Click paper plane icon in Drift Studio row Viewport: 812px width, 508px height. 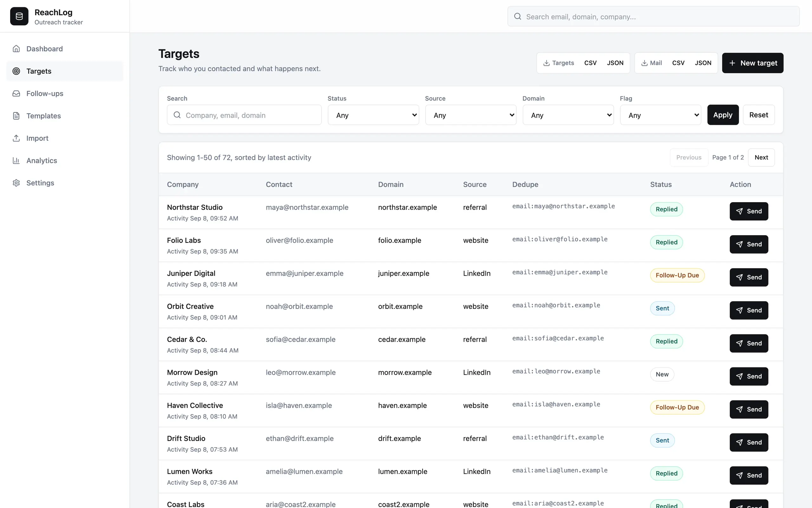click(x=739, y=443)
